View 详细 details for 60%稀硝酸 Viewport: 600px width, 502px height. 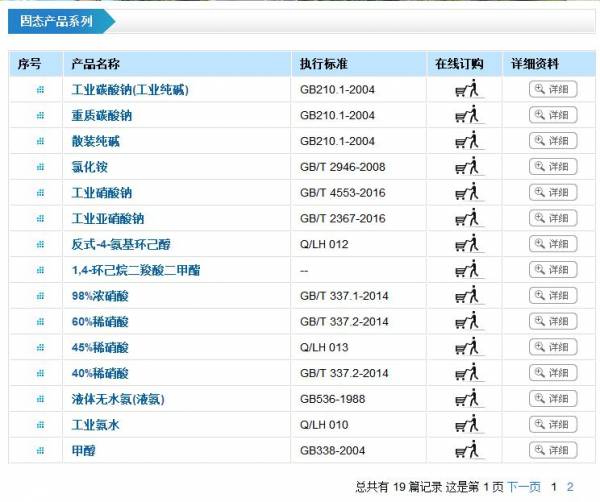tap(553, 321)
